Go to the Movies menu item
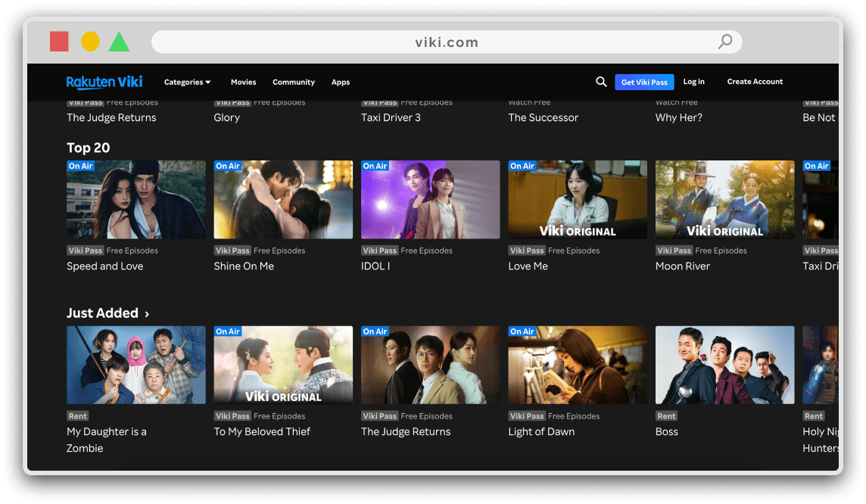This screenshot has height=504, width=866. click(x=243, y=82)
